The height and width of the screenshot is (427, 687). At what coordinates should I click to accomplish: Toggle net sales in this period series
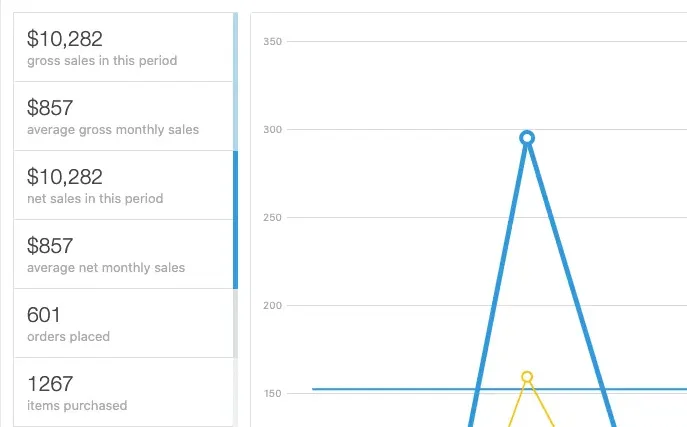[x=124, y=185]
